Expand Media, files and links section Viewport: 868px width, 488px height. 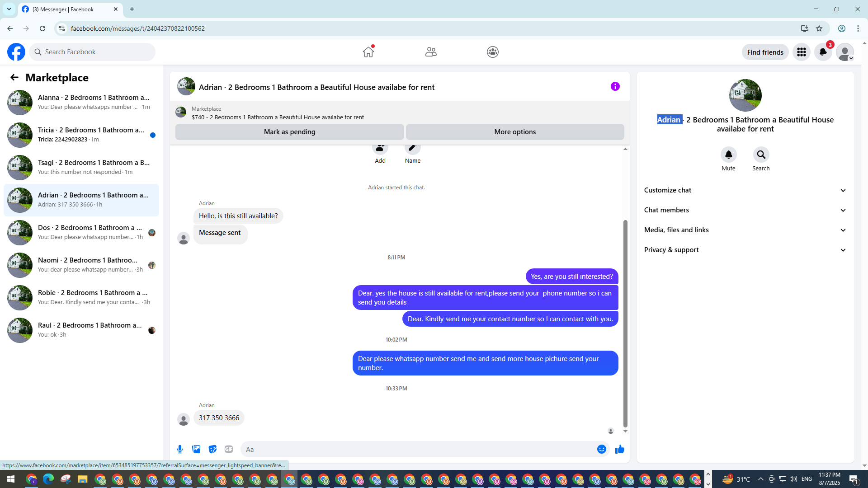[x=745, y=230]
